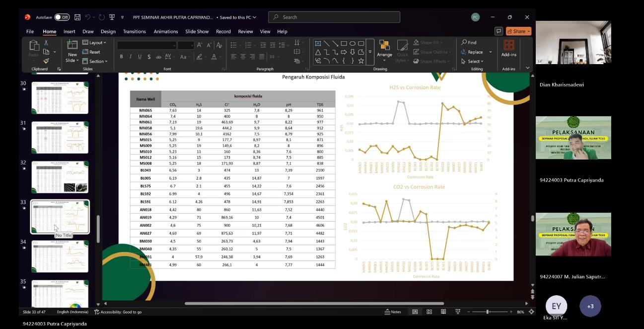The width and height of the screenshot is (644, 329).
Task: Switch to the Slide Show tab
Action: click(197, 31)
